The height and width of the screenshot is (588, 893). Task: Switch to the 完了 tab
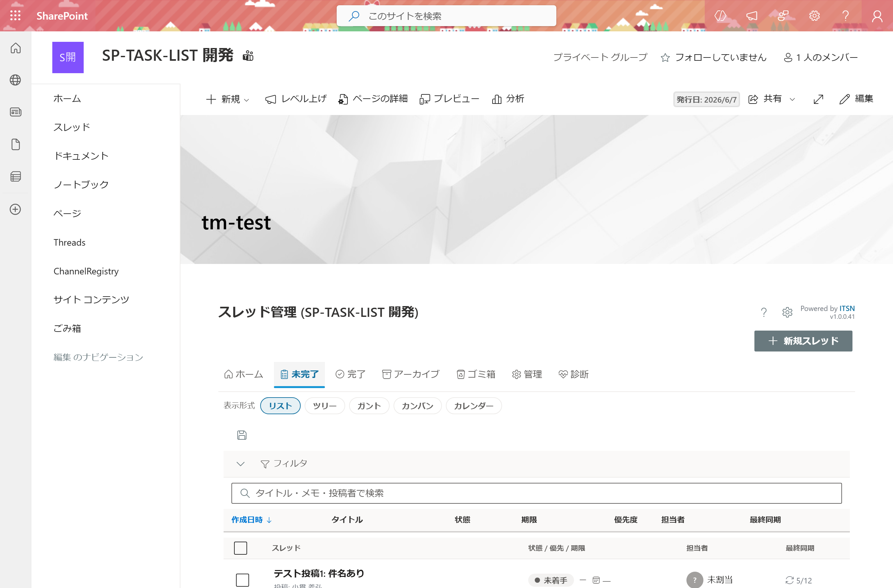pos(350,374)
